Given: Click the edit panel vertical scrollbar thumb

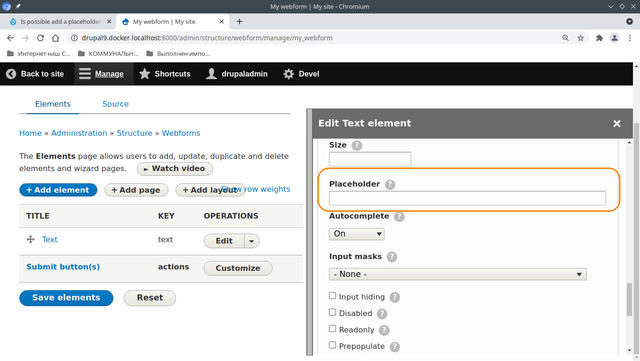Looking at the screenshot, I should click(629, 300).
